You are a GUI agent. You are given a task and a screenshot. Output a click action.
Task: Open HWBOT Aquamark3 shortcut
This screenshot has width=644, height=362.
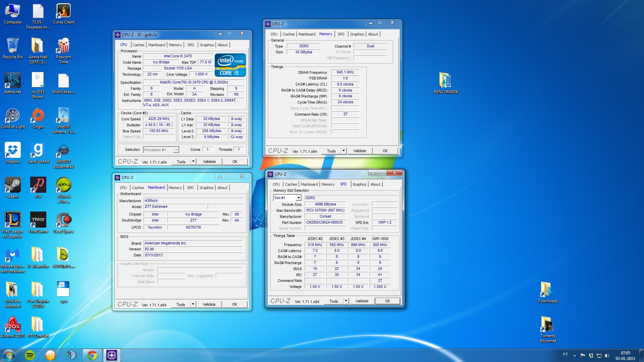point(64,156)
